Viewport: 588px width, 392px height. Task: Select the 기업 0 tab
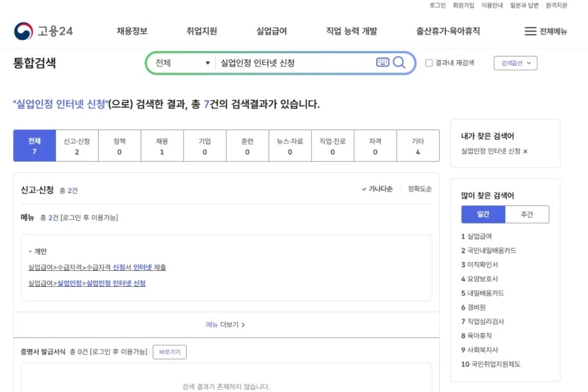pyautogui.click(x=205, y=146)
